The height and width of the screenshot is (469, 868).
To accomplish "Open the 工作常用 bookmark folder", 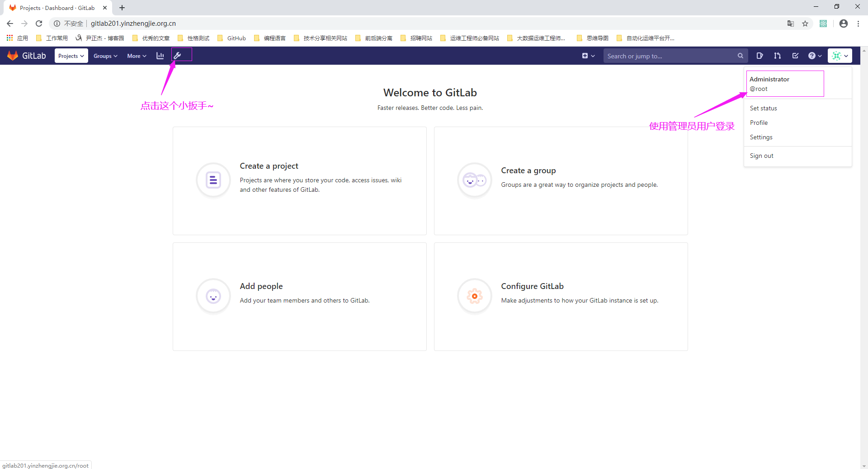I will point(52,38).
